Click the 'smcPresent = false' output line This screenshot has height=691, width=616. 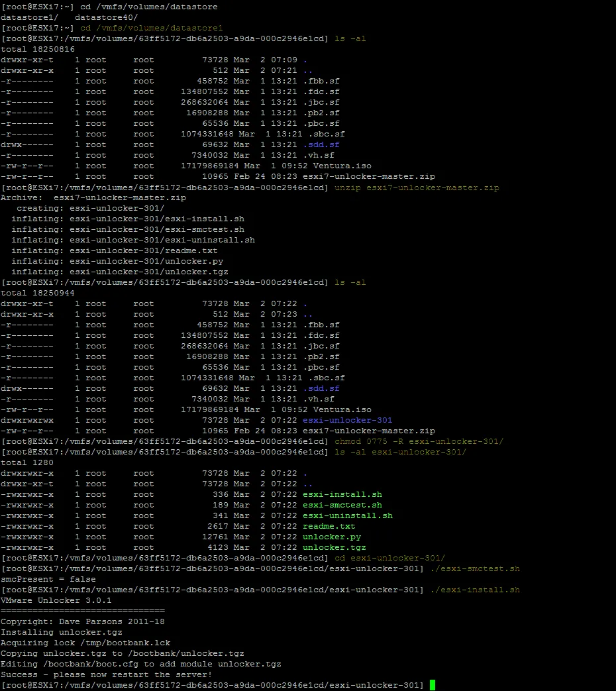point(48,579)
